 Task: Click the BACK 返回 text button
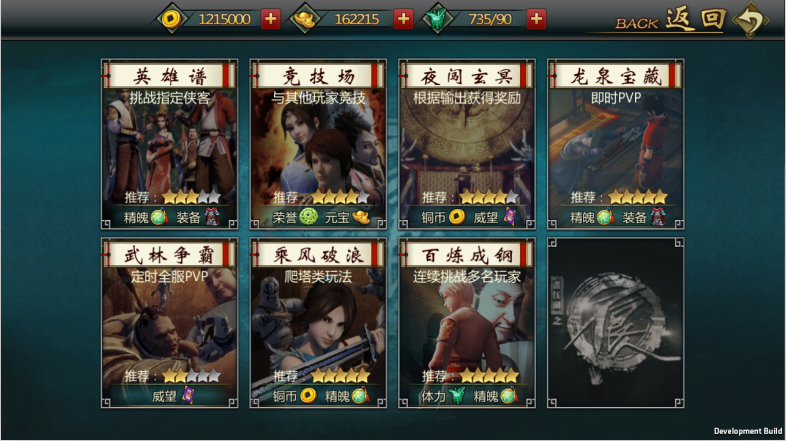671,20
